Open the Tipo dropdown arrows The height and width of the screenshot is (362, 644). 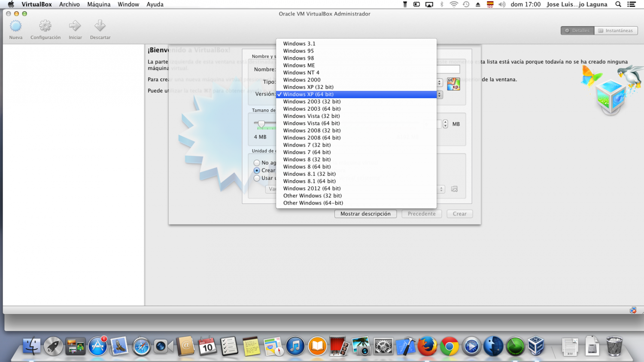[440, 82]
